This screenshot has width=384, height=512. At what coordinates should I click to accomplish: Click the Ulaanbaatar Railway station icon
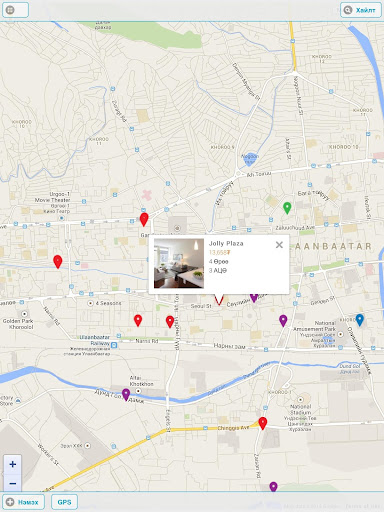coord(114,345)
